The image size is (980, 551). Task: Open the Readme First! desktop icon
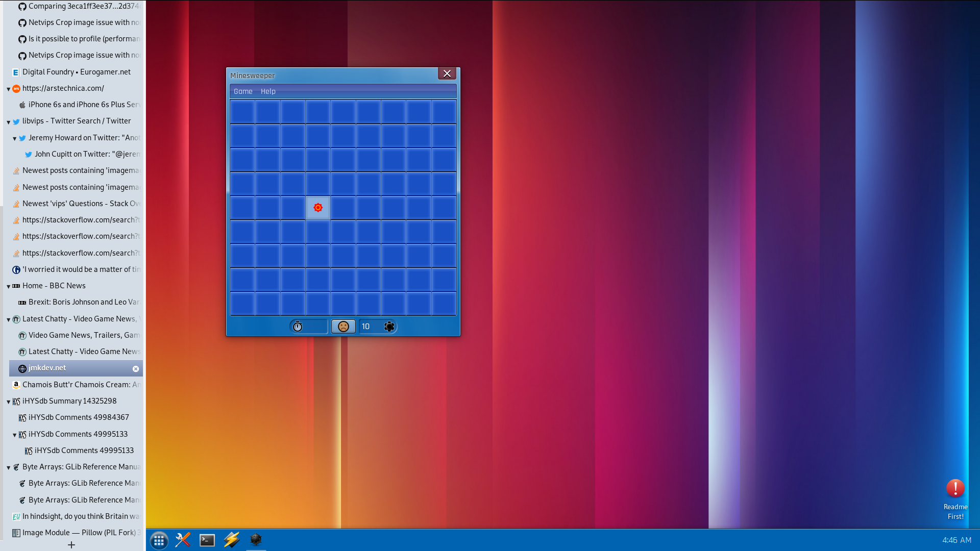coord(955,500)
